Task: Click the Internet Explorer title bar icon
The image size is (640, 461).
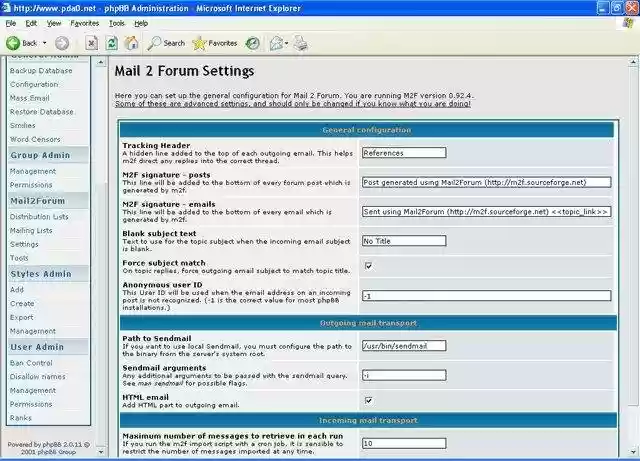Action: coord(6,7)
